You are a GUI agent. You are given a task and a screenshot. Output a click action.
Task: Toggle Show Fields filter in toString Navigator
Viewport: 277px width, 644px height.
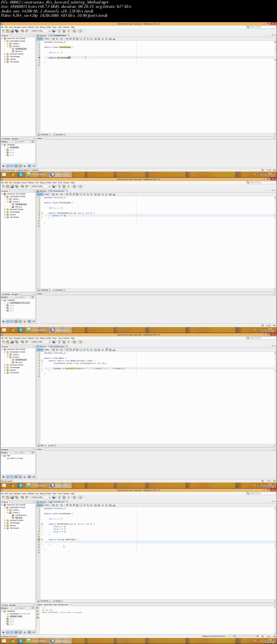(8, 632)
